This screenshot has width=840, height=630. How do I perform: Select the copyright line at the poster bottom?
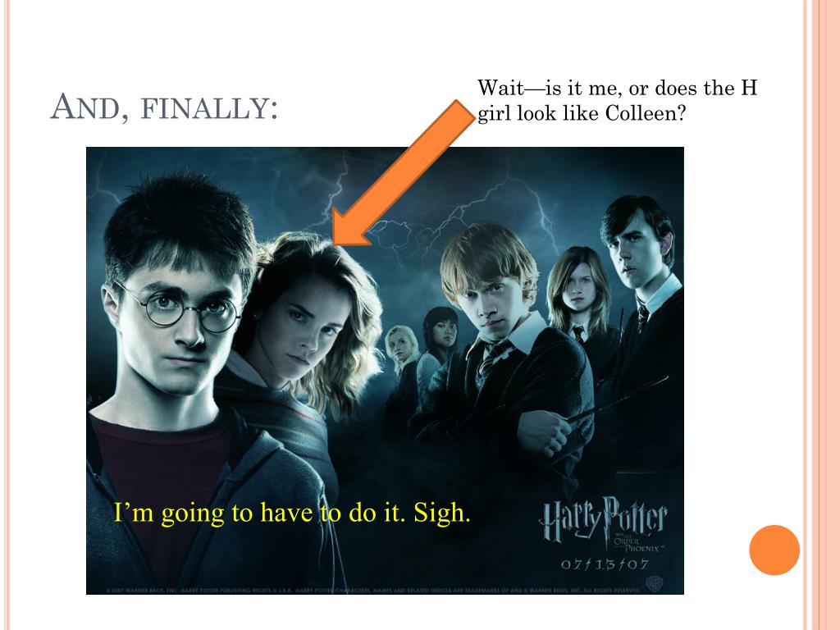tap(373, 591)
